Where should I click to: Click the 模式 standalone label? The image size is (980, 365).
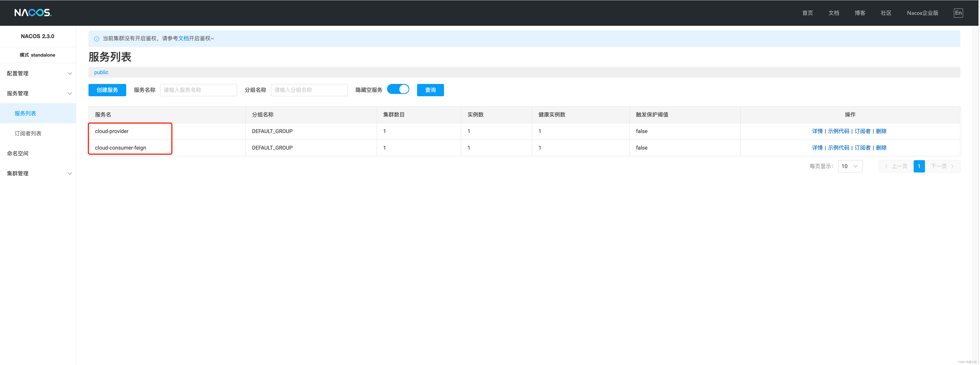point(37,55)
